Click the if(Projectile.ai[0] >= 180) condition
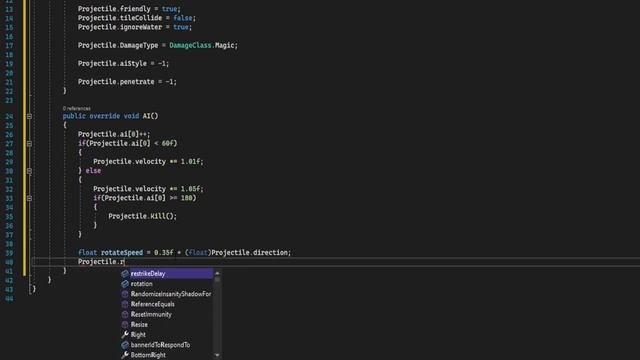 [144, 198]
